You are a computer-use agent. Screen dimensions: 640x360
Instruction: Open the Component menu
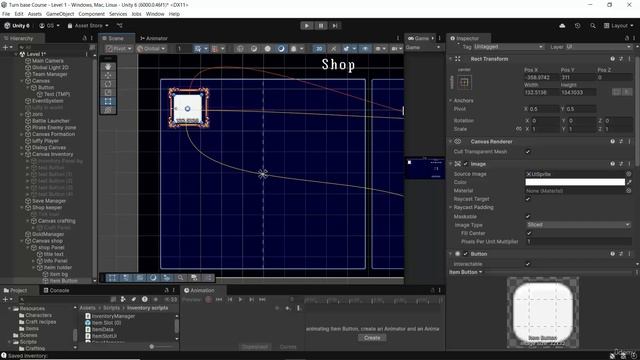point(91,14)
